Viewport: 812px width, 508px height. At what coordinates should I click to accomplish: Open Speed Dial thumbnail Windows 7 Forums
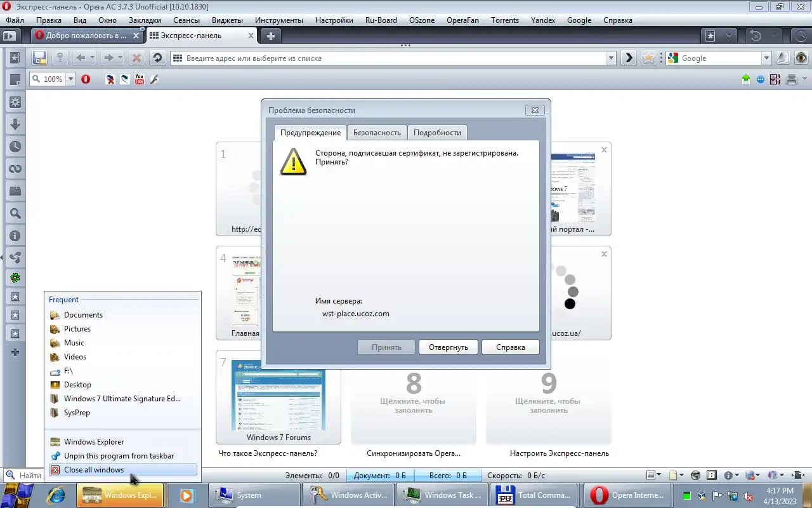tap(278, 397)
